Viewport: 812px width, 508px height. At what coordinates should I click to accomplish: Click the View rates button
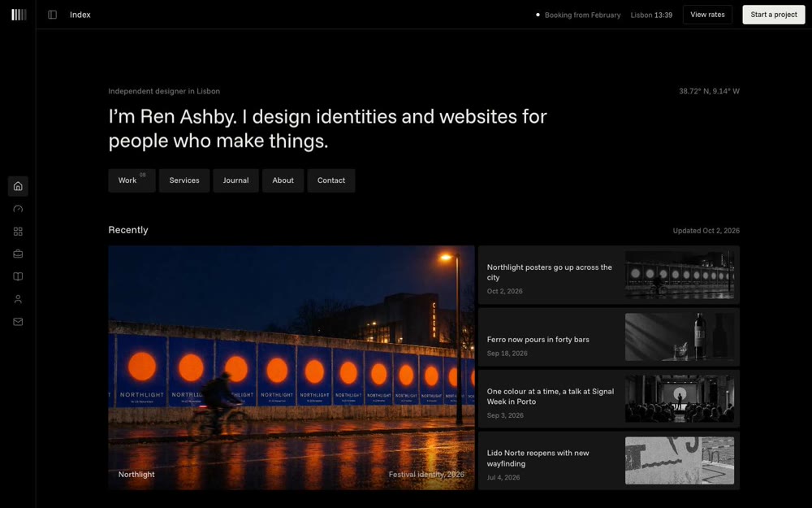point(707,15)
